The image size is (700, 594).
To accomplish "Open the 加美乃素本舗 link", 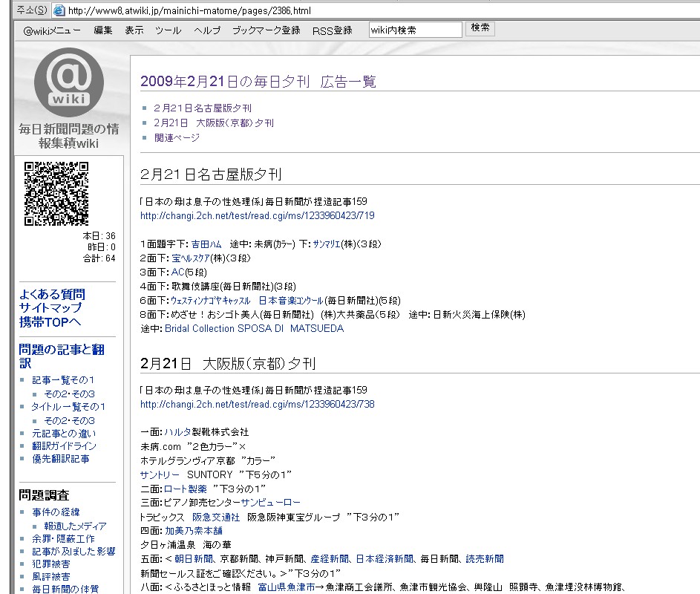I will pyautogui.click(x=194, y=531).
